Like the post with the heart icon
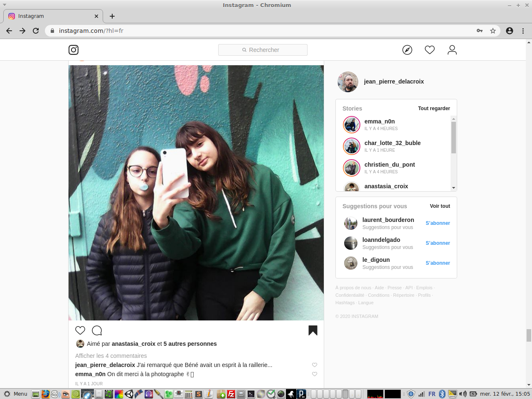Screen dimensions: 532x399 click(x=80, y=330)
